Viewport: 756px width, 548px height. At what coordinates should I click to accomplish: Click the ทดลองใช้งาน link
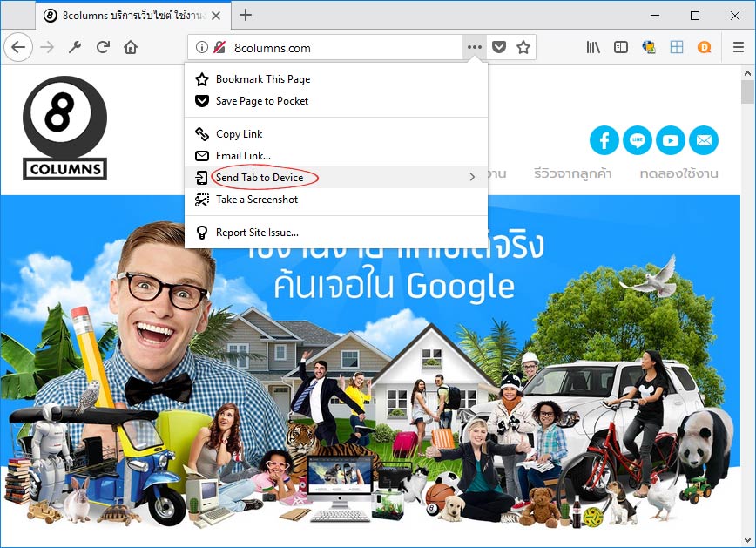point(681,173)
